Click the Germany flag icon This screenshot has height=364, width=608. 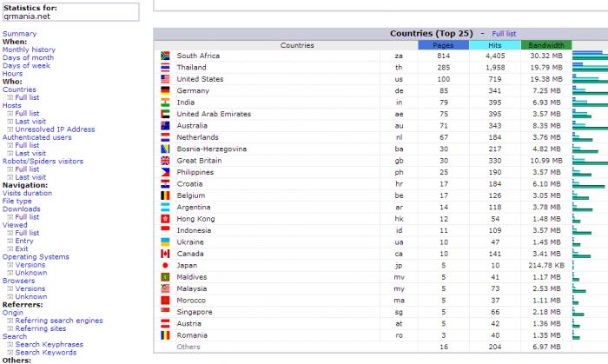165,90
